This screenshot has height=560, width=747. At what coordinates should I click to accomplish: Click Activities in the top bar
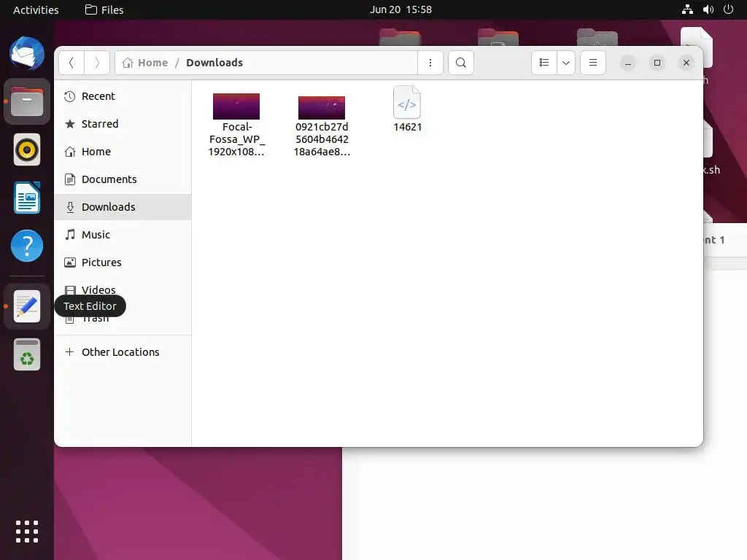(36, 9)
